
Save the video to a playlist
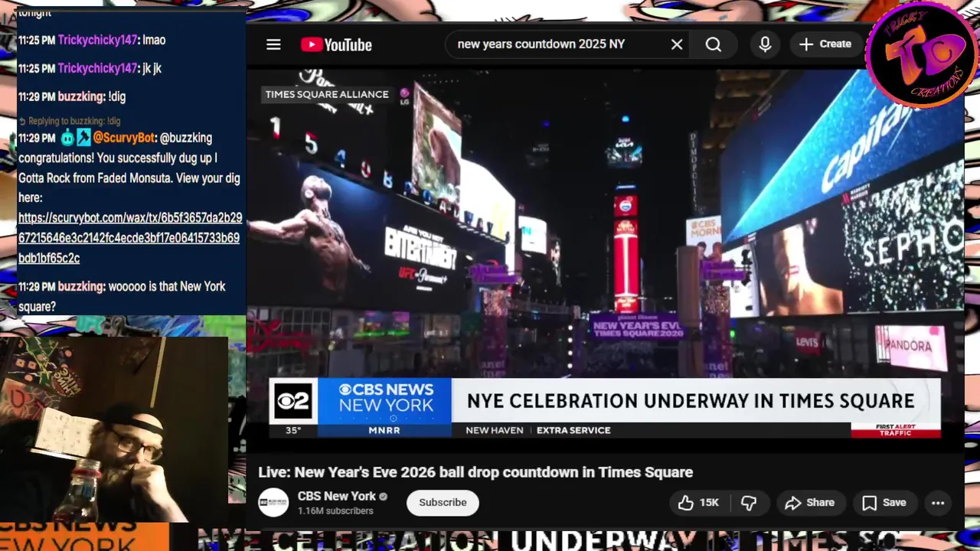(x=884, y=503)
